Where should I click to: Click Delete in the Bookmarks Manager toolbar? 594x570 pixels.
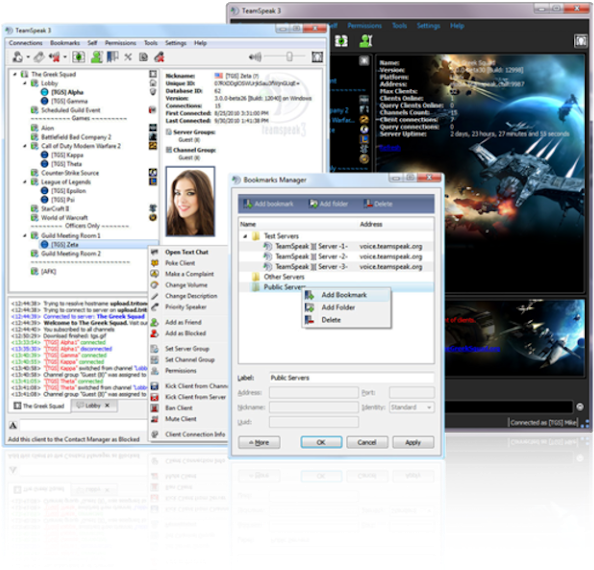coord(378,204)
